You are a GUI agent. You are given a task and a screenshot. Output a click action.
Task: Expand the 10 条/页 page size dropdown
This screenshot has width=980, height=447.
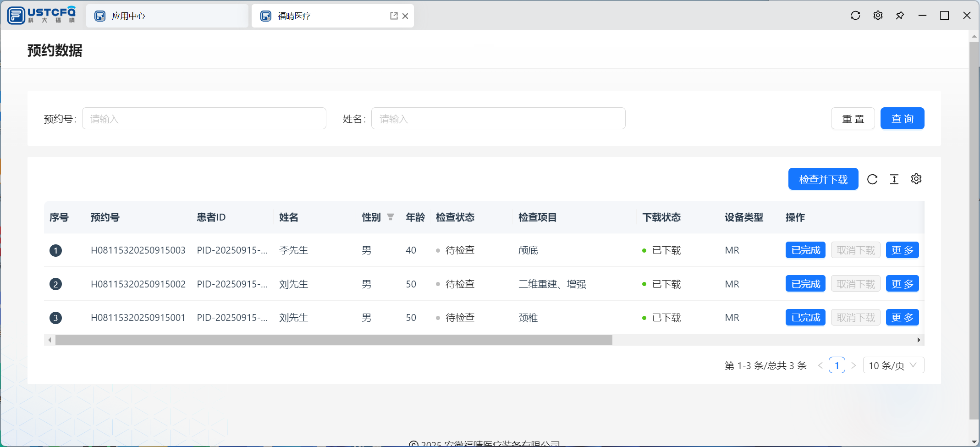pyautogui.click(x=893, y=365)
